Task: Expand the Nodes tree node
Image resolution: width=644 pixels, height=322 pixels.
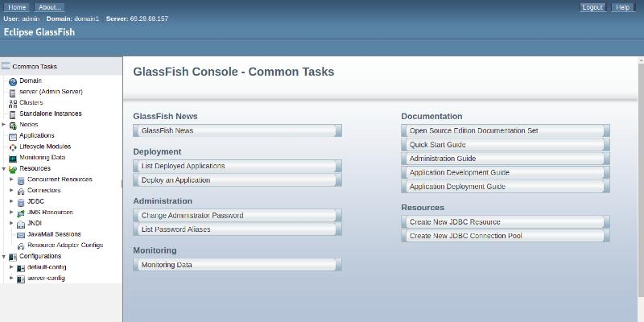Action: 4,125
